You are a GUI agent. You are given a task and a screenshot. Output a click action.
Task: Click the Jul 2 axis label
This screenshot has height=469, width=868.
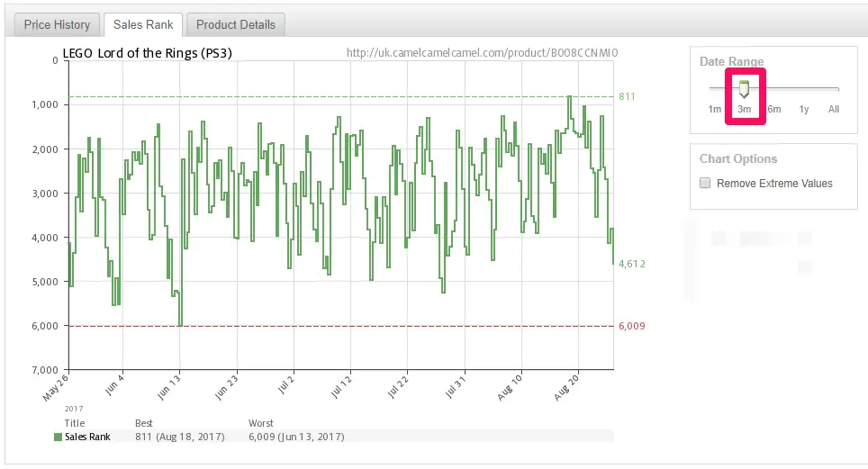point(285,384)
